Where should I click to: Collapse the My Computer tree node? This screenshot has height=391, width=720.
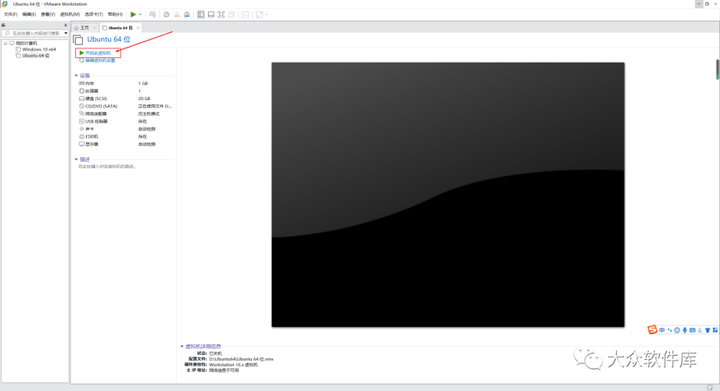(6, 43)
